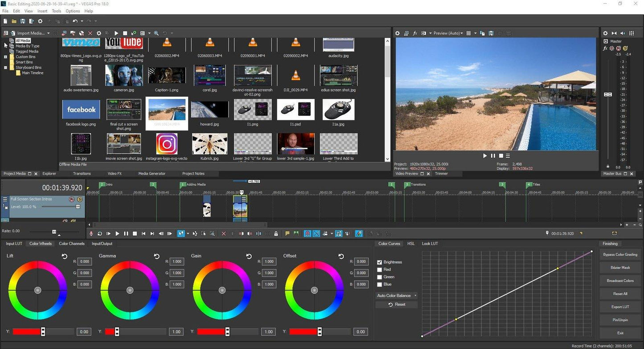Open the Import Media dropdown arrow

click(48, 33)
